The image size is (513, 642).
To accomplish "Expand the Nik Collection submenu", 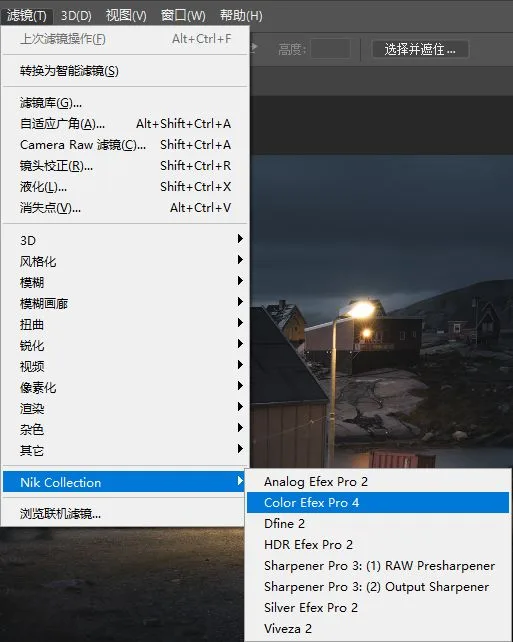I will point(124,482).
